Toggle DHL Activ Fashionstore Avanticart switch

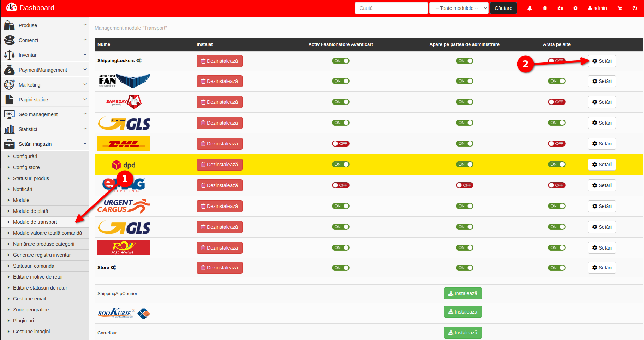point(341,143)
